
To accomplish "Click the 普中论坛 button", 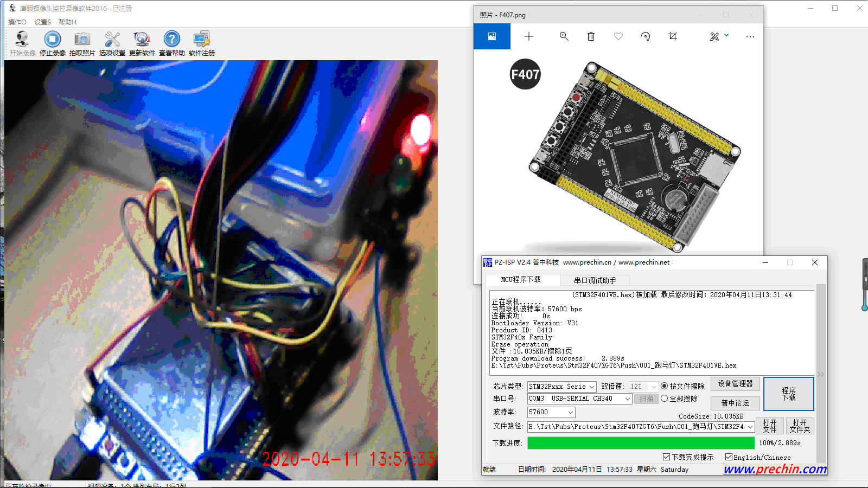I will pyautogui.click(x=735, y=403).
